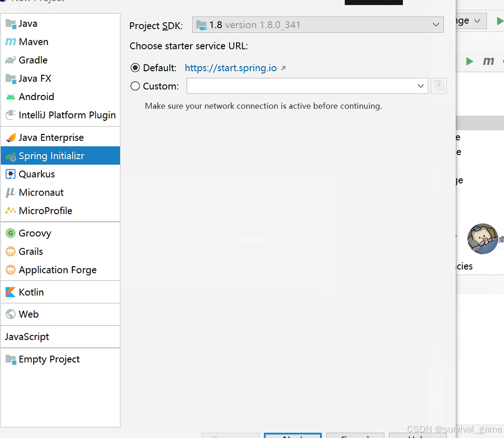The image size is (504, 438).
Task: Select Java Enterprise entry
Action: pos(61,137)
